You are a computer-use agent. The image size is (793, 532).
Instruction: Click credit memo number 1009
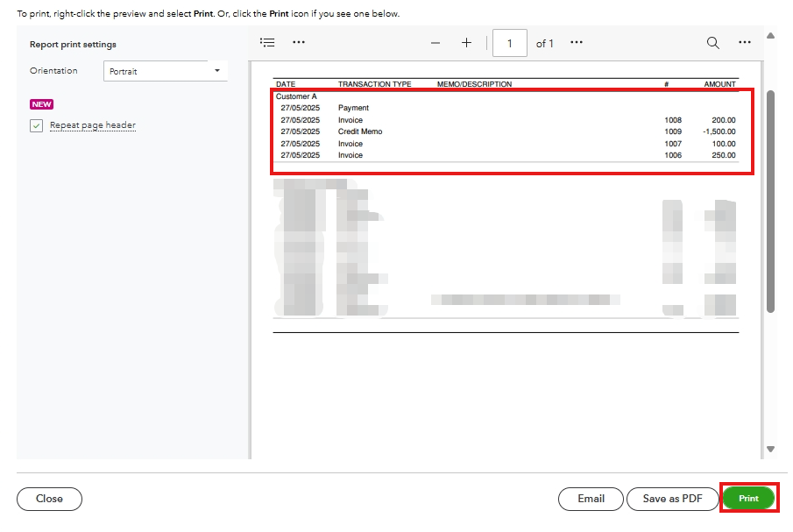click(673, 131)
